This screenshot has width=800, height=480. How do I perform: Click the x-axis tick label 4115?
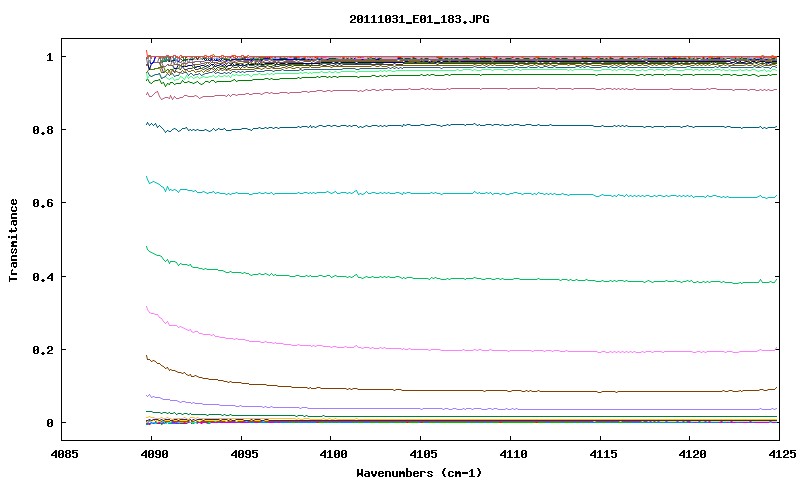(603, 453)
